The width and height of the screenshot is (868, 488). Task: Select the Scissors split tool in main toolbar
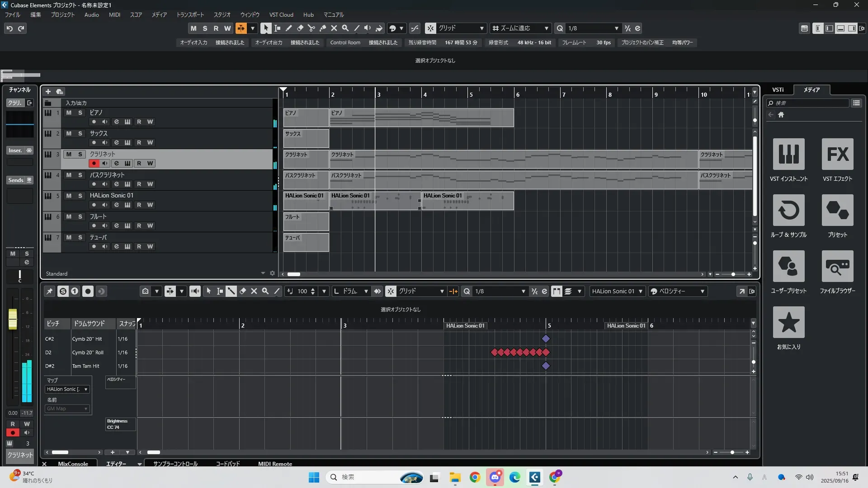click(311, 28)
